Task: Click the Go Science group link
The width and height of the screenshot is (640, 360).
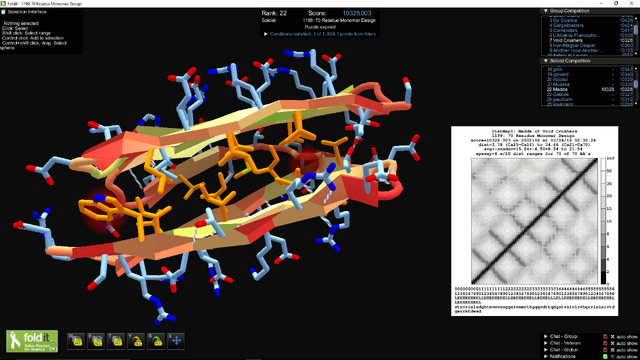Action: pos(565,20)
